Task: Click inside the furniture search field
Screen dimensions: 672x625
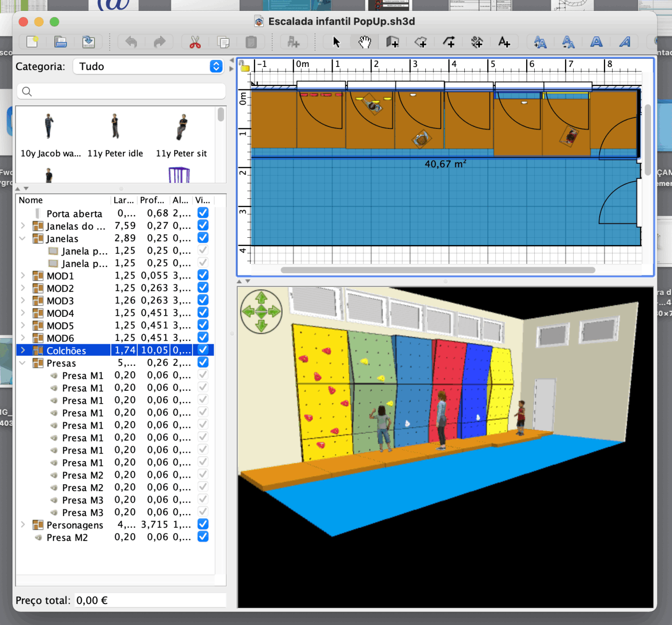Action: point(120,91)
